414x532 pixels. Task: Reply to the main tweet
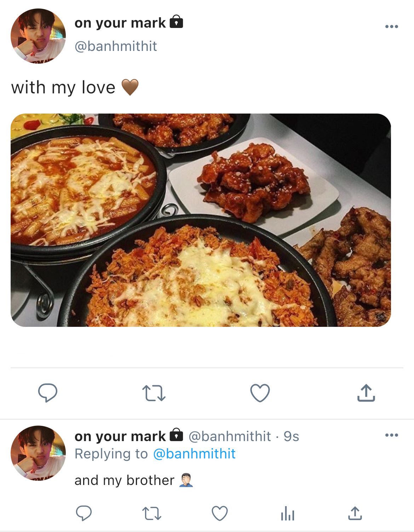pos(47,393)
